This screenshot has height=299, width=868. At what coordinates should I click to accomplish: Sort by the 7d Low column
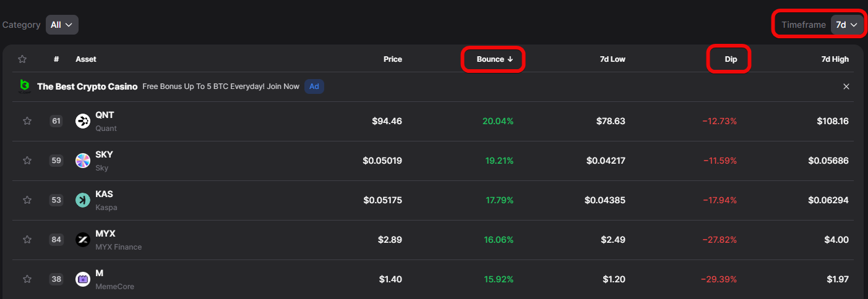click(612, 59)
